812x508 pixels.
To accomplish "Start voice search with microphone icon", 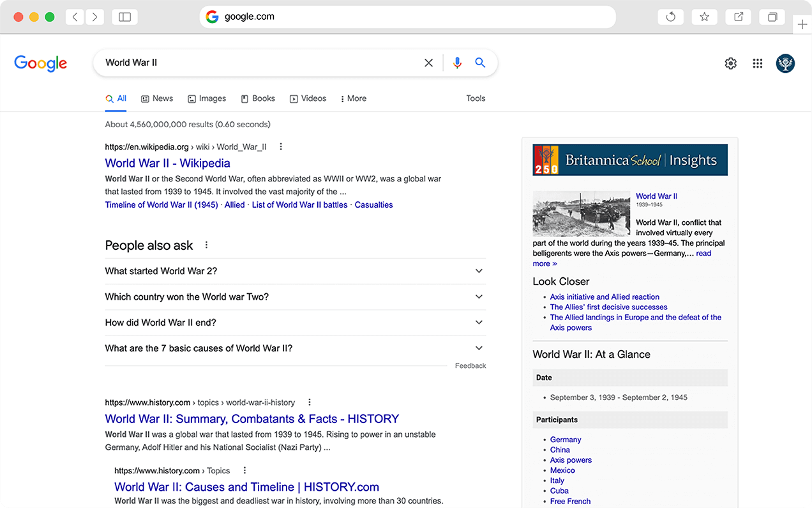I will tap(457, 63).
